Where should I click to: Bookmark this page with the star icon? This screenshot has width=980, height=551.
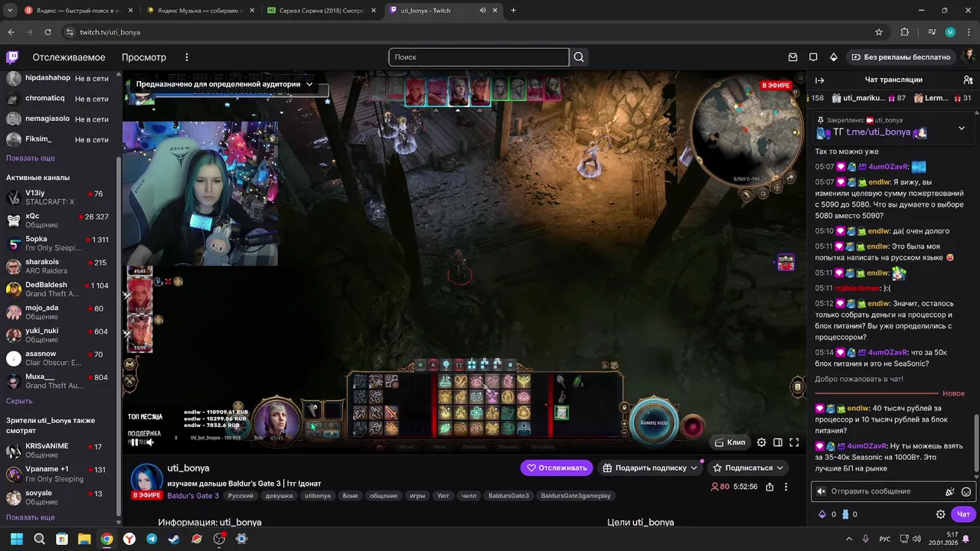879,32
